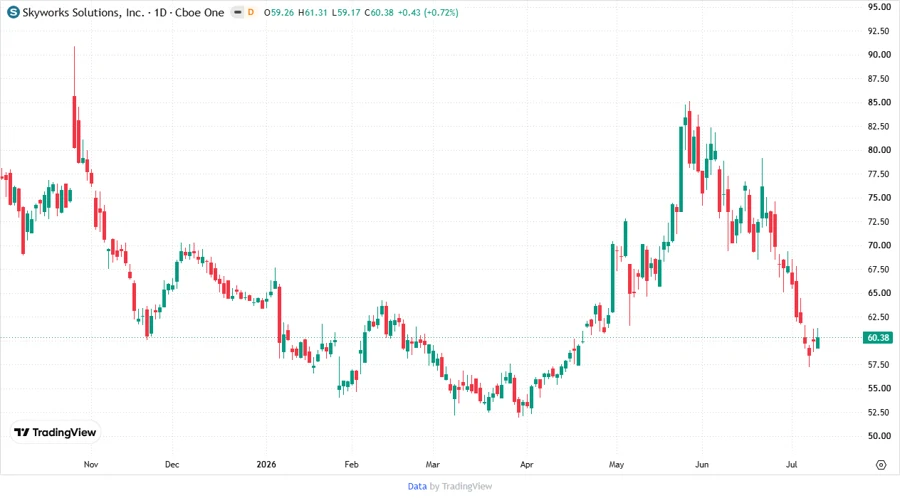Viewport: 900px width, 498px height.
Task: Click the 52.50 price axis label
Action: pos(879,412)
